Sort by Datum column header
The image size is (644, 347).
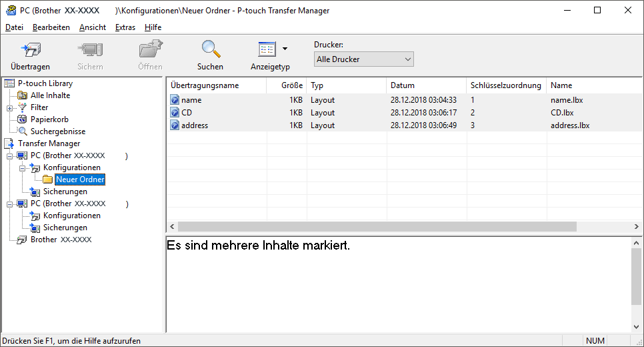tap(426, 85)
